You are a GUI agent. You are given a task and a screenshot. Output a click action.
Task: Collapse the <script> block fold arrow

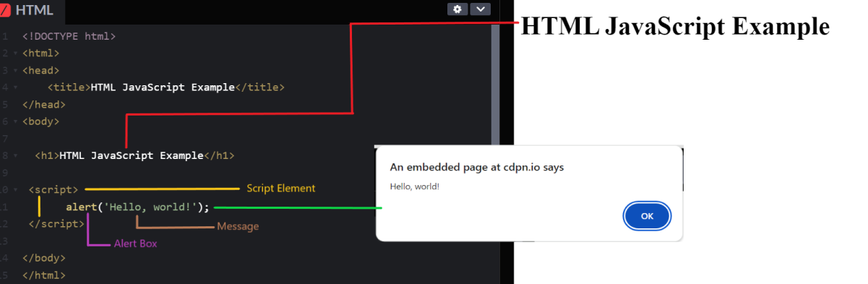[15, 189]
